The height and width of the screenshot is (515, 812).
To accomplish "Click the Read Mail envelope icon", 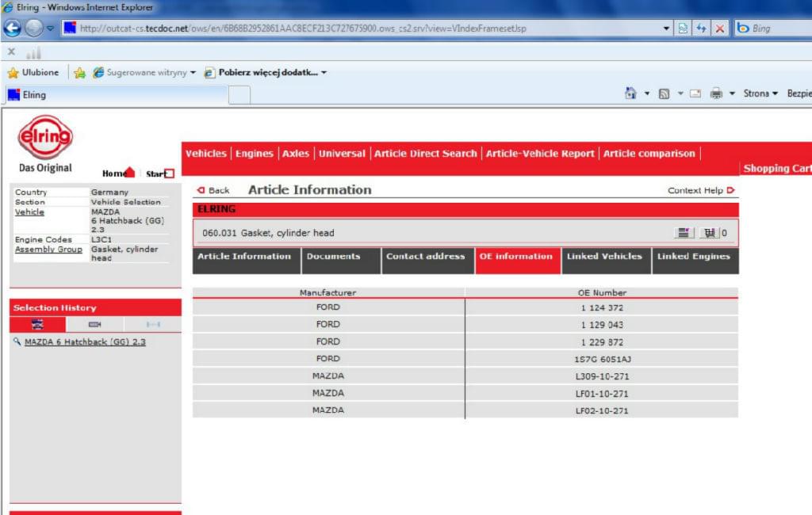I will coord(695,93).
